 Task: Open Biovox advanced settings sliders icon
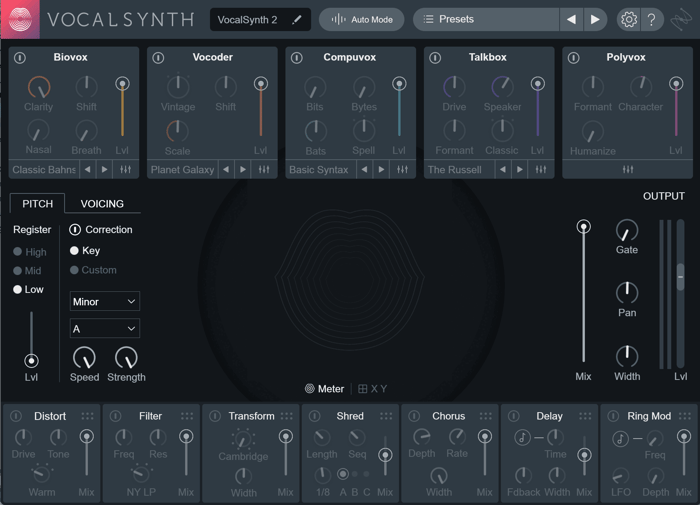pyautogui.click(x=125, y=170)
